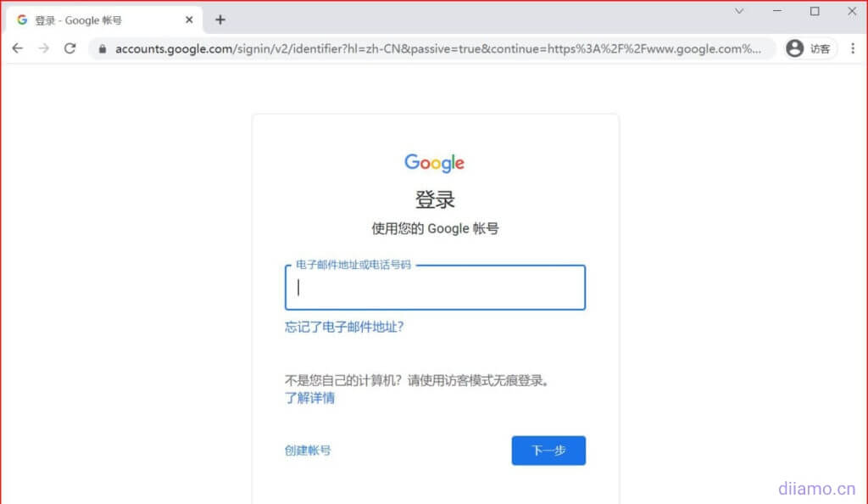Reload the page with the refresh icon
Screen dimensions: 868x504
[x=70, y=48]
